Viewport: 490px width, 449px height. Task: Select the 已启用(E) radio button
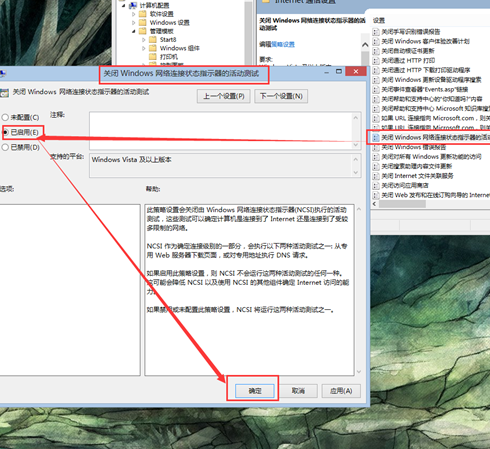point(5,132)
